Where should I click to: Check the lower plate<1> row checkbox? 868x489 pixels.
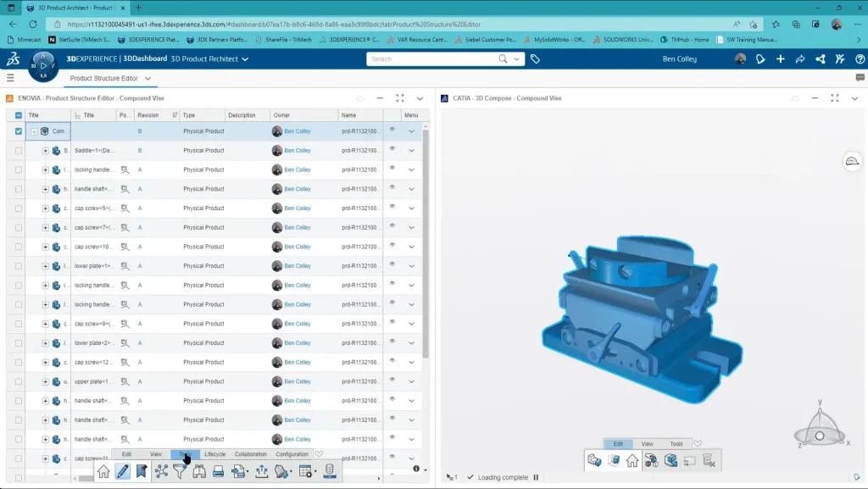pos(19,266)
